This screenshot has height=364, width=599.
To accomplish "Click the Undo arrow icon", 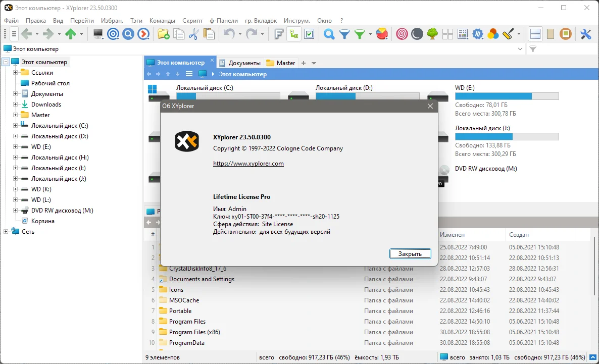I will click(229, 34).
